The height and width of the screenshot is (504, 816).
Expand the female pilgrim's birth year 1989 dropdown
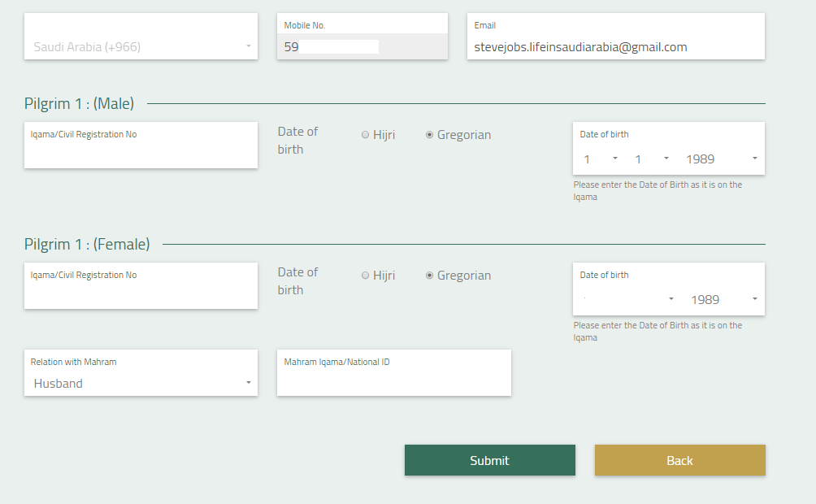pos(723,299)
